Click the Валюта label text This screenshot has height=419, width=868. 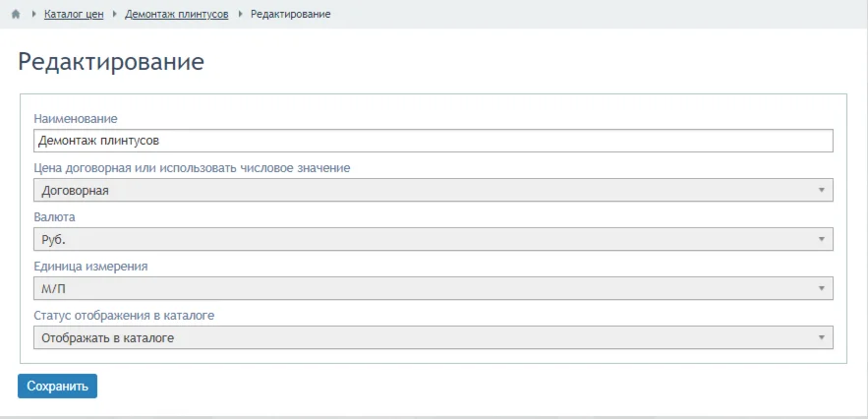pos(54,216)
